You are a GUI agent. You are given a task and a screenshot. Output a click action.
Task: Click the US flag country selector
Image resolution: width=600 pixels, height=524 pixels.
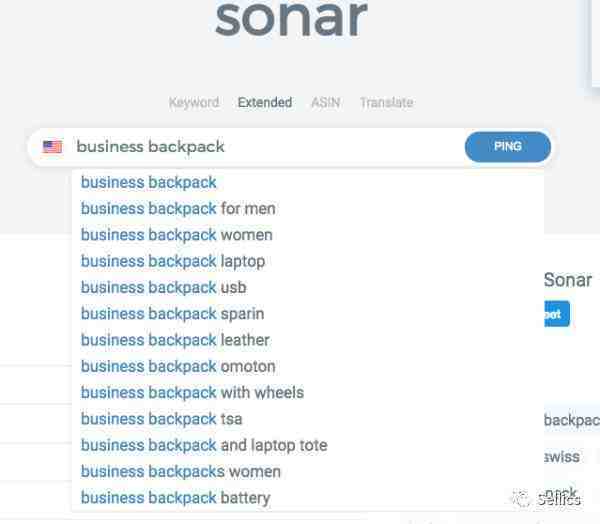(52, 147)
